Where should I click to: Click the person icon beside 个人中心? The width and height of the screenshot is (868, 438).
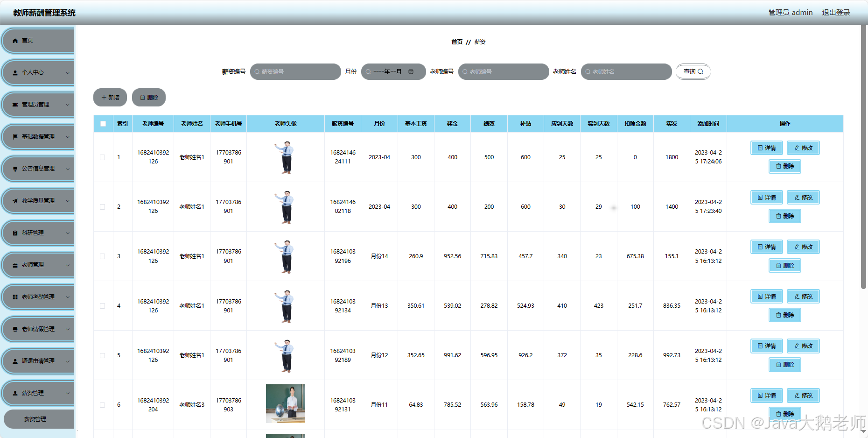15,73
